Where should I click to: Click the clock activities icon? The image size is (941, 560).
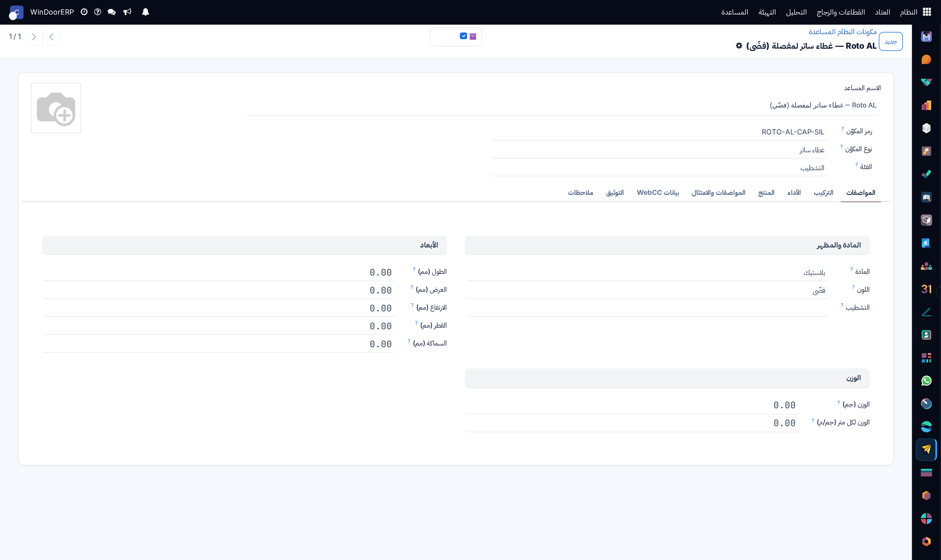tap(84, 12)
